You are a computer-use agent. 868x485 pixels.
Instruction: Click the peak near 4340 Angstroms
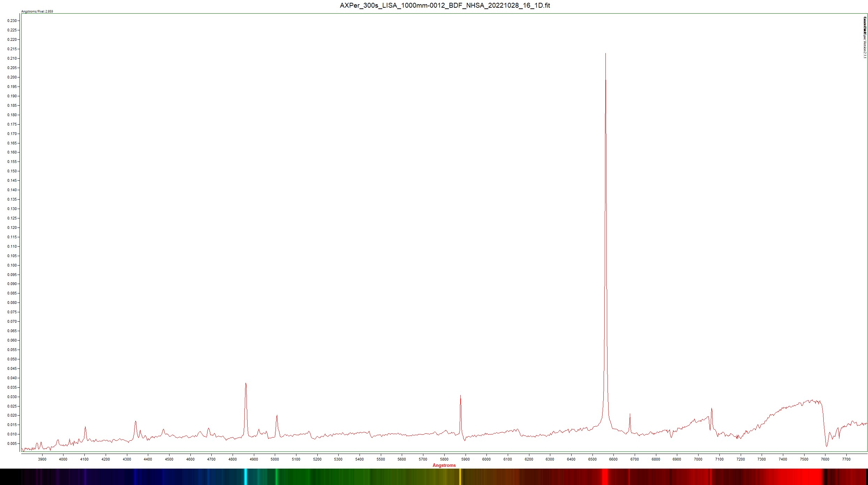tap(135, 421)
